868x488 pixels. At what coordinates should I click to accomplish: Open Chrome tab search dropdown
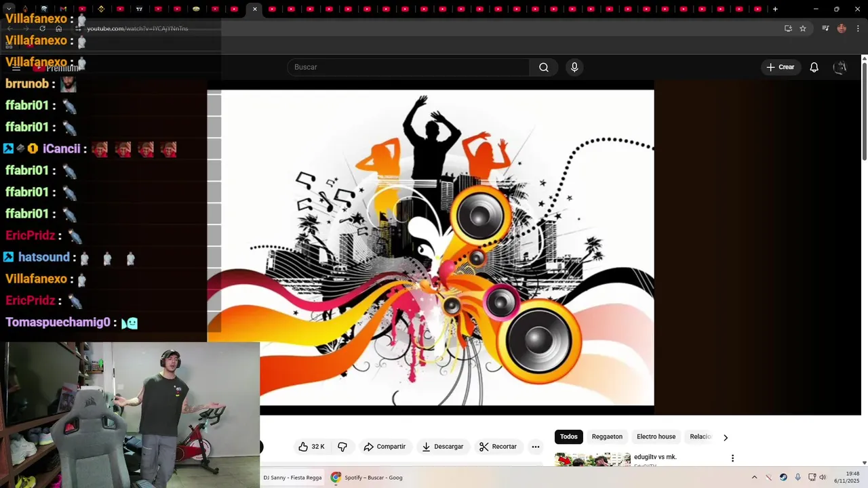[9, 9]
